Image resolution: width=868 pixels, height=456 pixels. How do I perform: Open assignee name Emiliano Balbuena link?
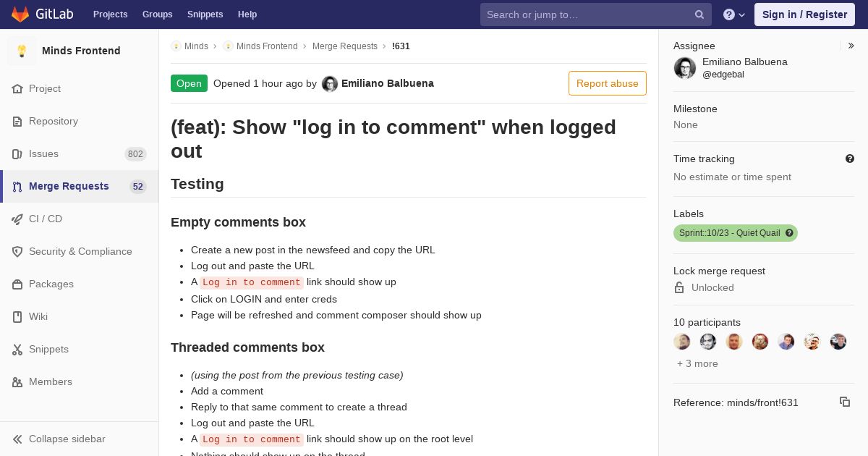[745, 62]
